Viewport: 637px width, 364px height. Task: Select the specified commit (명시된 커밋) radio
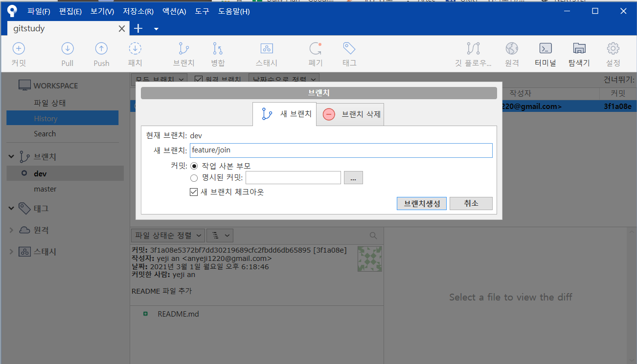[194, 178]
